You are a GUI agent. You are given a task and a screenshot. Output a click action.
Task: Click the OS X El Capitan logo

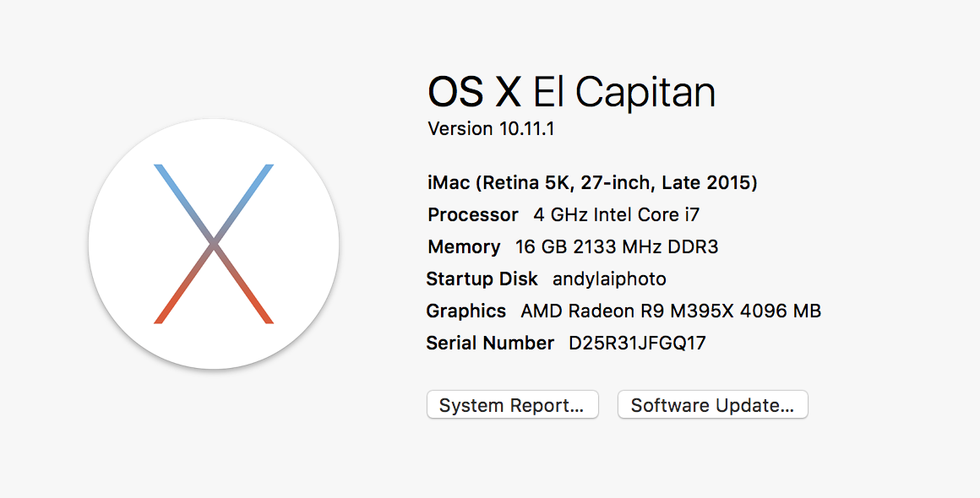pyautogui.click(x=214, y=244)
